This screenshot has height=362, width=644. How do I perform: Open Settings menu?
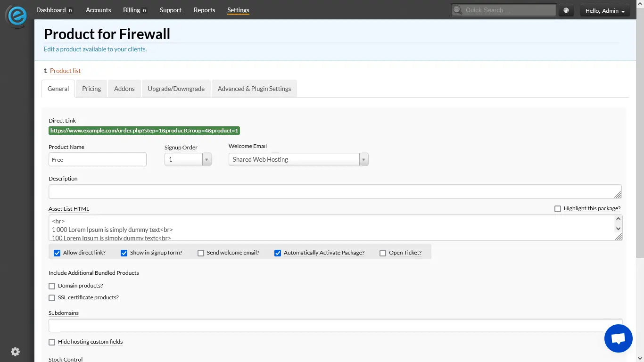pyautogui.click(x=238, y=10)
